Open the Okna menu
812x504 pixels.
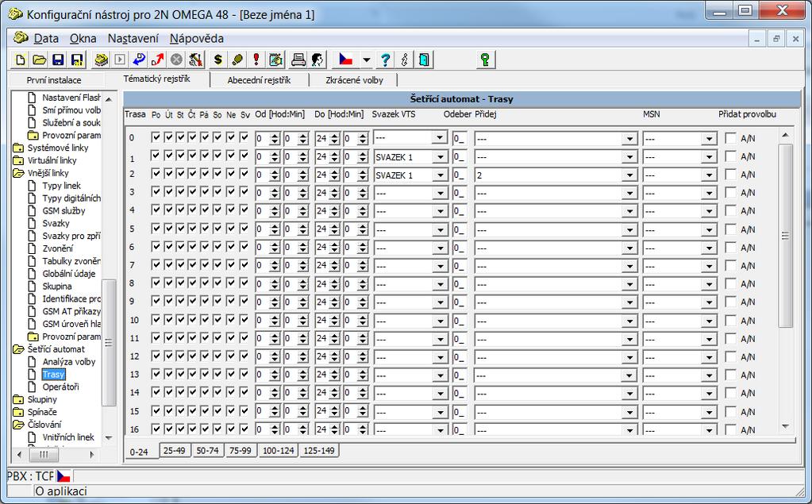click(83, 38)
